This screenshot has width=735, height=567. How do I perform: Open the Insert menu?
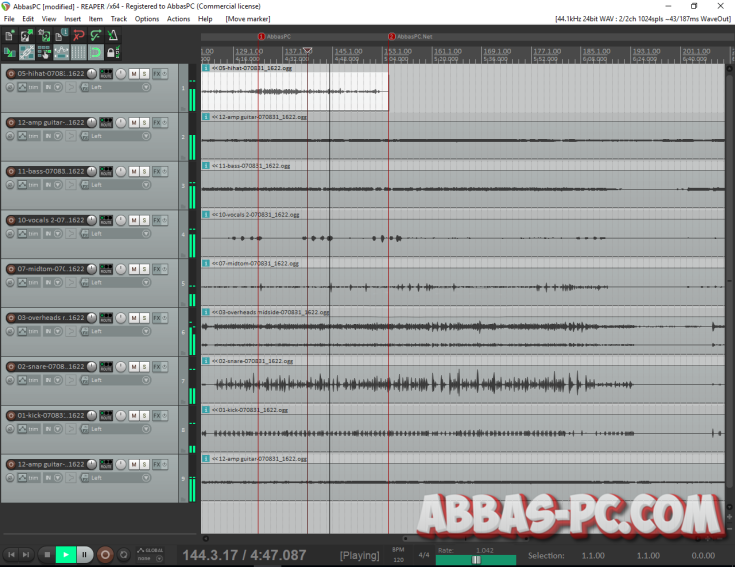(x=72, y=19)
